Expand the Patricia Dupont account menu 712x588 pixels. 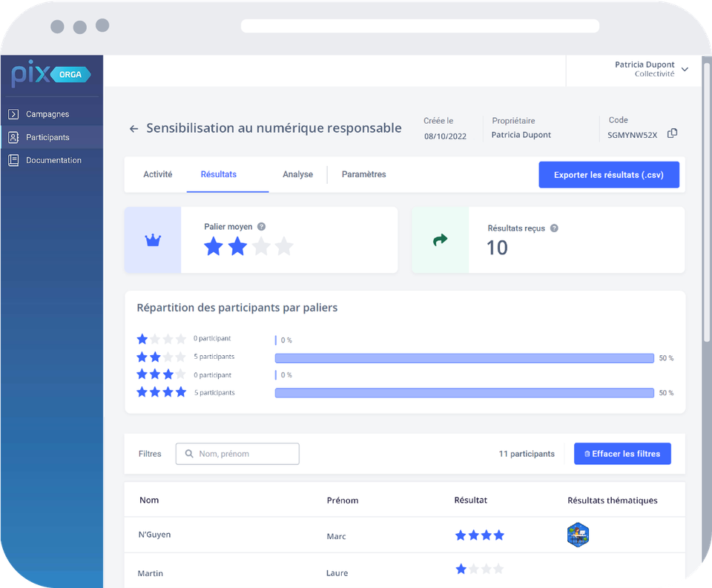click(684, 70)
